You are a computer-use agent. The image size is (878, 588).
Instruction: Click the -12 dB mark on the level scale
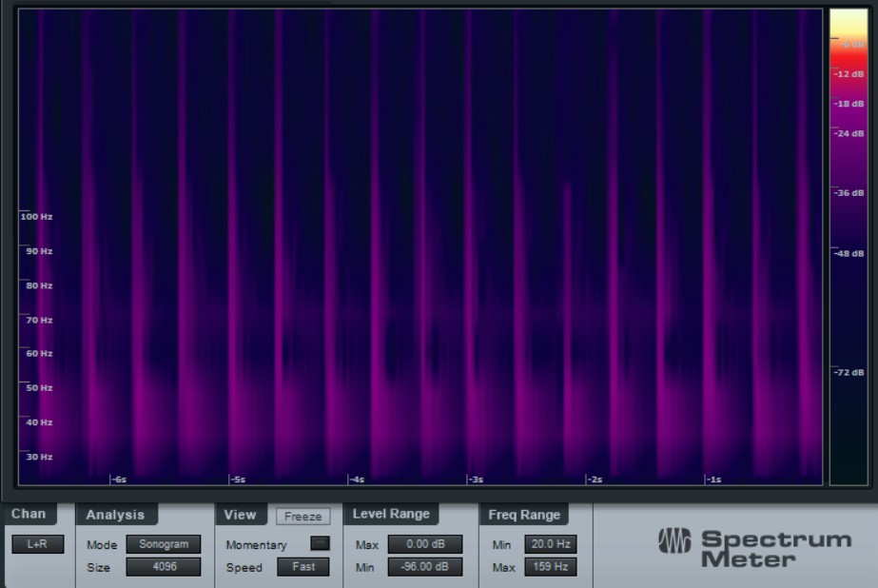(x=849, y=74)
